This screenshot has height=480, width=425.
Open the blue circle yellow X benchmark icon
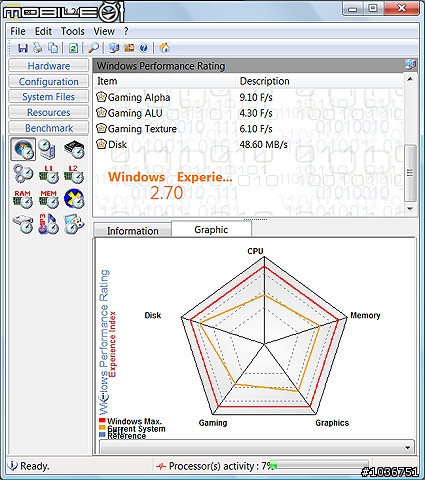(x=74, y=199)
